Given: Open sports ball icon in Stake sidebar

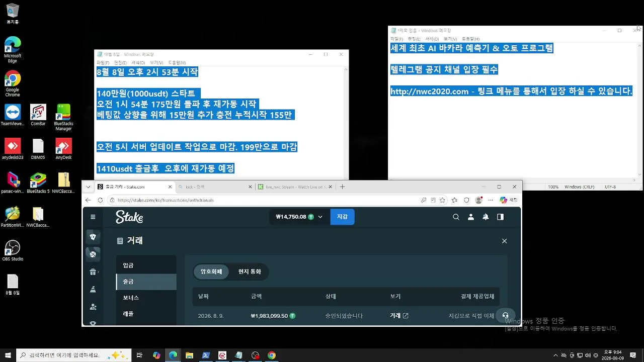Looking at the screenshot, I should click(x=93, y=254).
